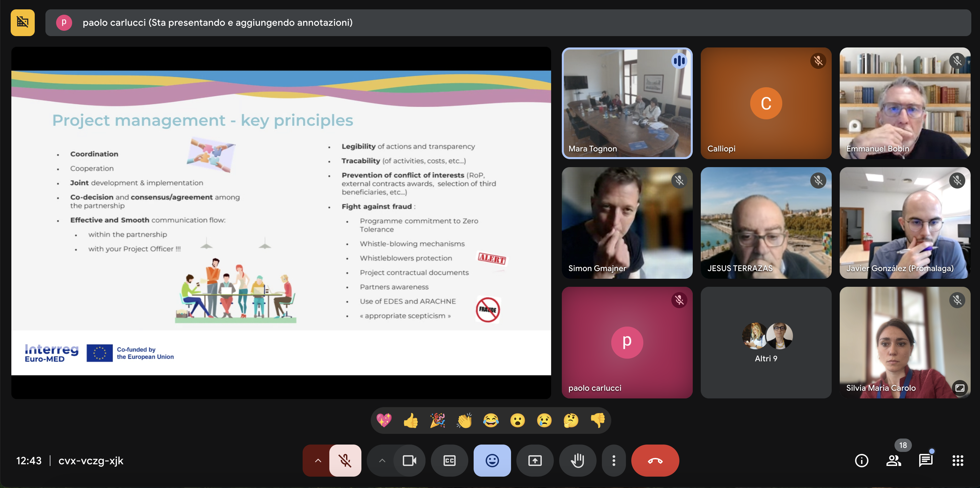Raise your hand
Screen dimensions: 980x488
(578, 461)
